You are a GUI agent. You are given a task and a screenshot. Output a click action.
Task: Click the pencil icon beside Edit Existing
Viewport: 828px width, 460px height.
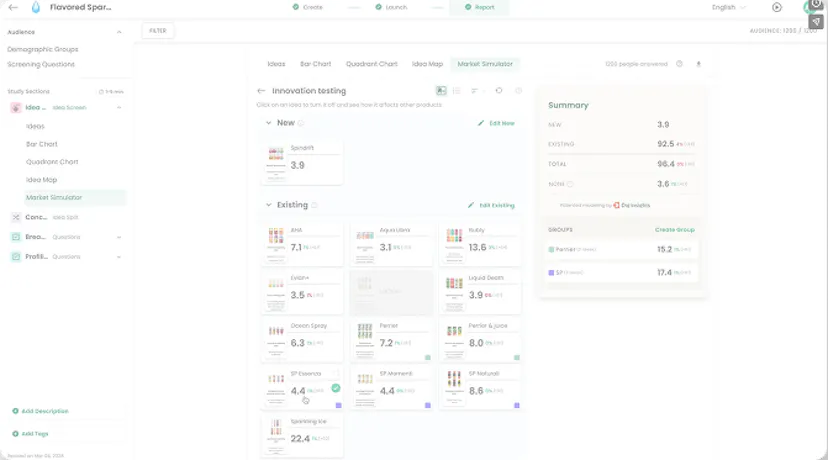(x=471, y=205)
